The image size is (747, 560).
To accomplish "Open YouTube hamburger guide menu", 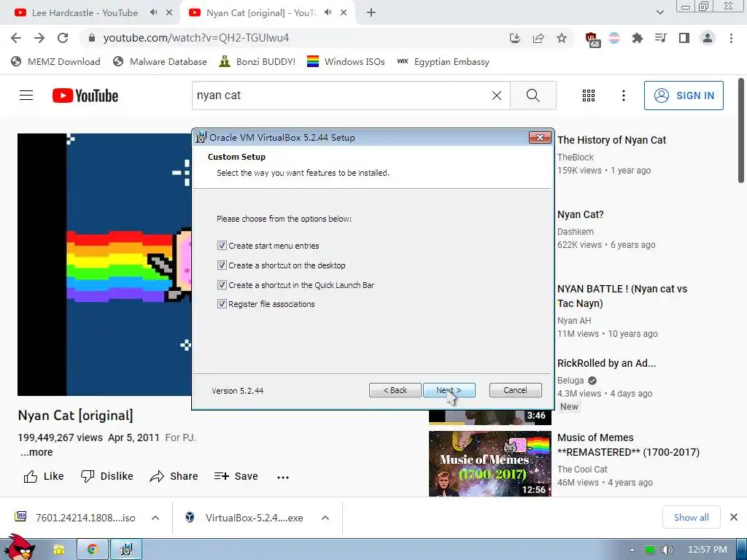I will pos(26,96).
